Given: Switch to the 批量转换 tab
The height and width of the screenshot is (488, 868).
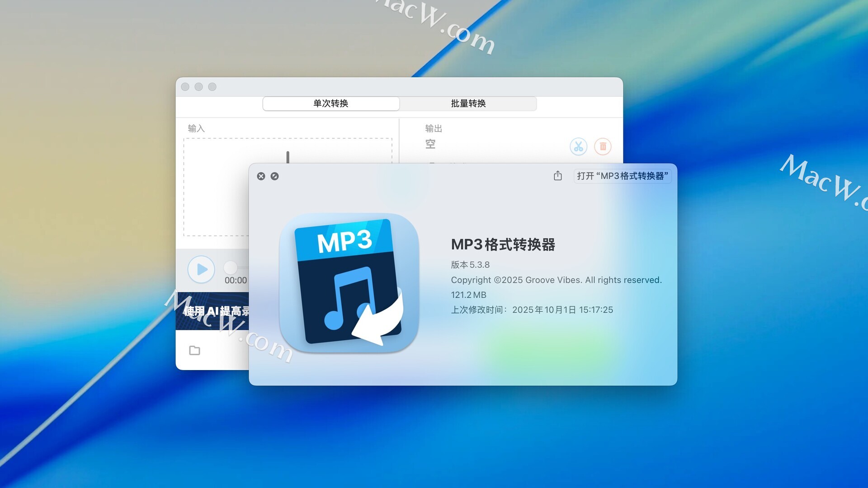Looking at the screenshot, I should 468,103.
